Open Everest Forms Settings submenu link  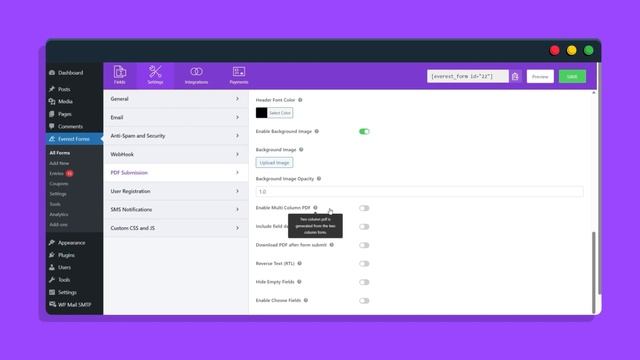point(58,194)
